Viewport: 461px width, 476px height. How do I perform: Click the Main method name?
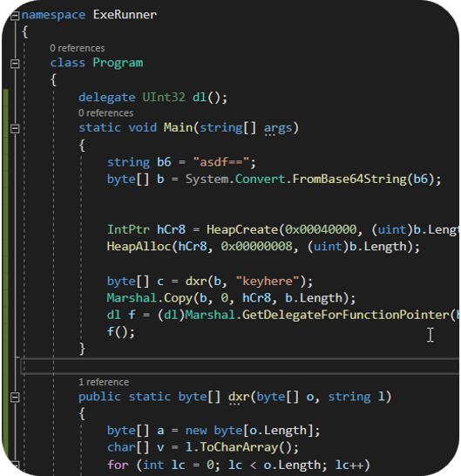pos(178,127)
